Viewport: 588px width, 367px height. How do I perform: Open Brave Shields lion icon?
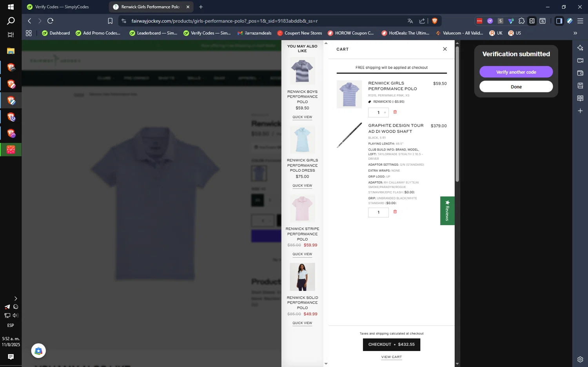click(434, 21)
